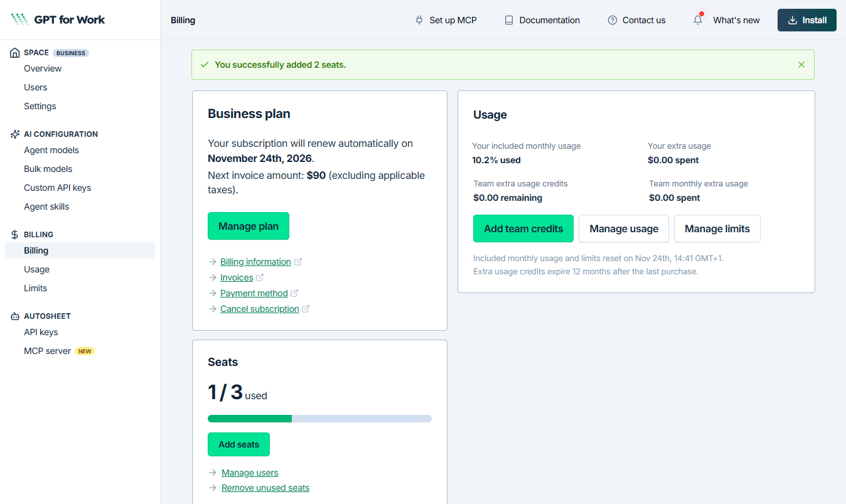
Task: Click Add team credits button
Action: point(523,228)
